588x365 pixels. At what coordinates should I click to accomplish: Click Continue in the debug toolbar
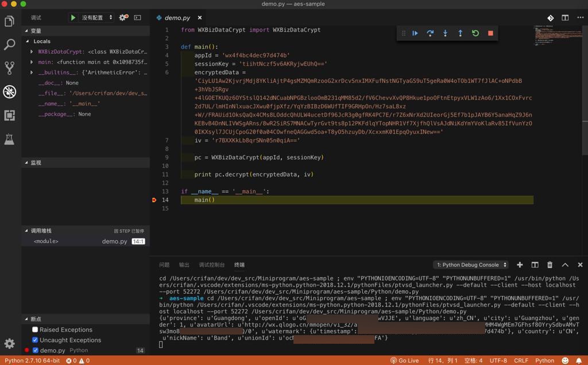[x=415, y=33]
